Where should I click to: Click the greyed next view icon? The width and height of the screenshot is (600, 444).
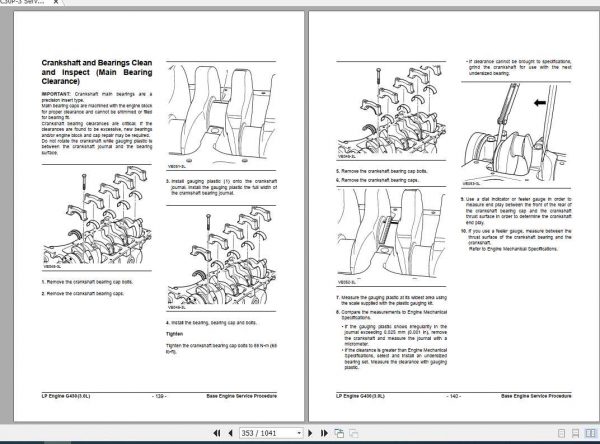click(x=354, y=433)
